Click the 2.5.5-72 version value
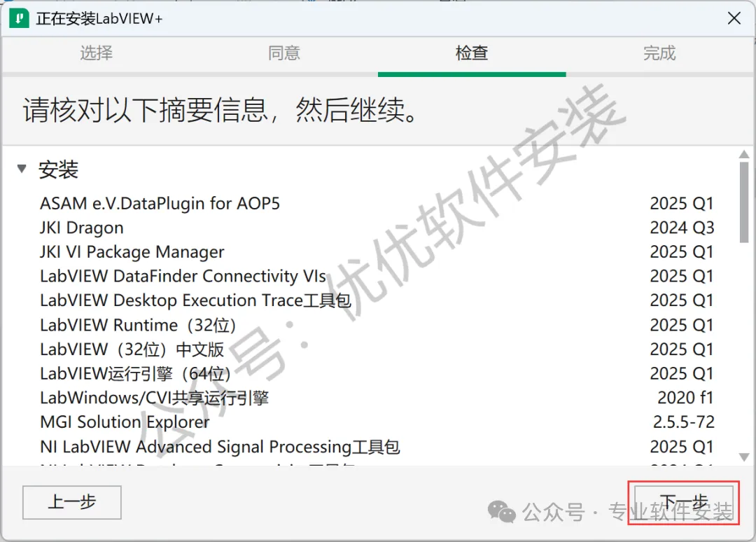 [684, 422]
